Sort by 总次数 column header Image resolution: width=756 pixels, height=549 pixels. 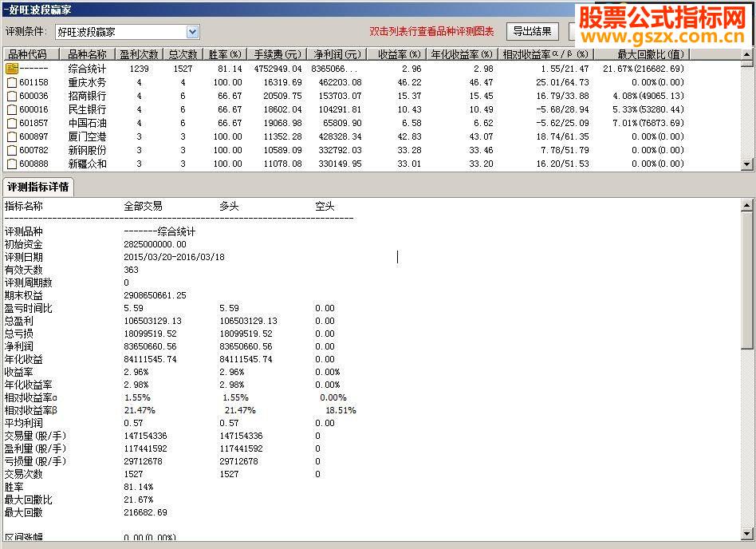click(183, 54)
